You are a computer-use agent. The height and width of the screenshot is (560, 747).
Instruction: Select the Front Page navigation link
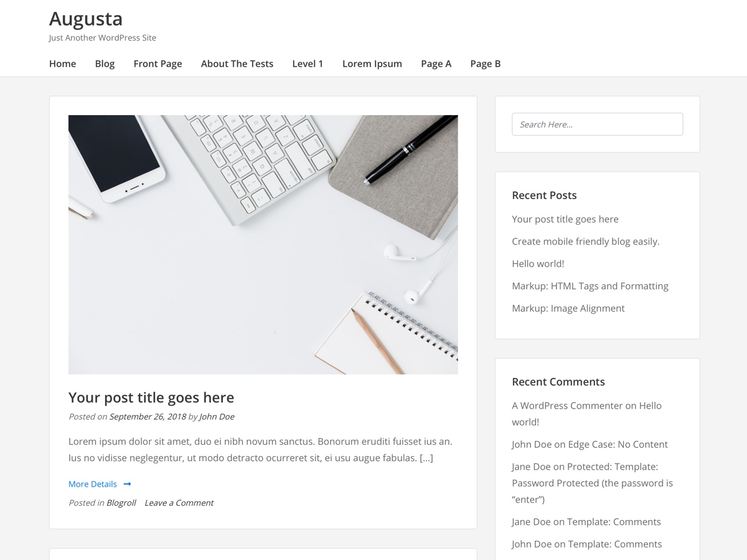point(157,63)
